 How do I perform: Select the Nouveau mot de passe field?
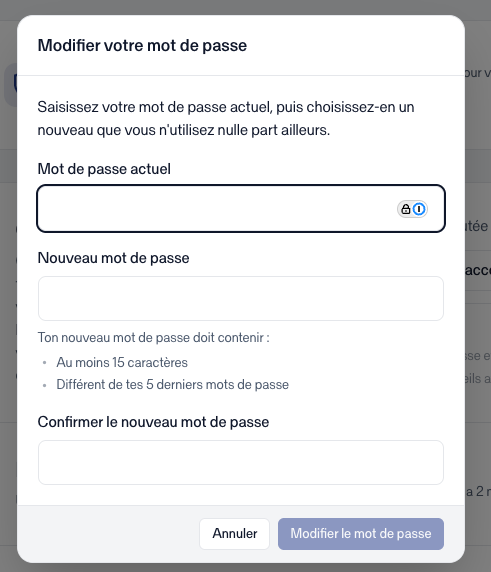click(x=241, y=298)
